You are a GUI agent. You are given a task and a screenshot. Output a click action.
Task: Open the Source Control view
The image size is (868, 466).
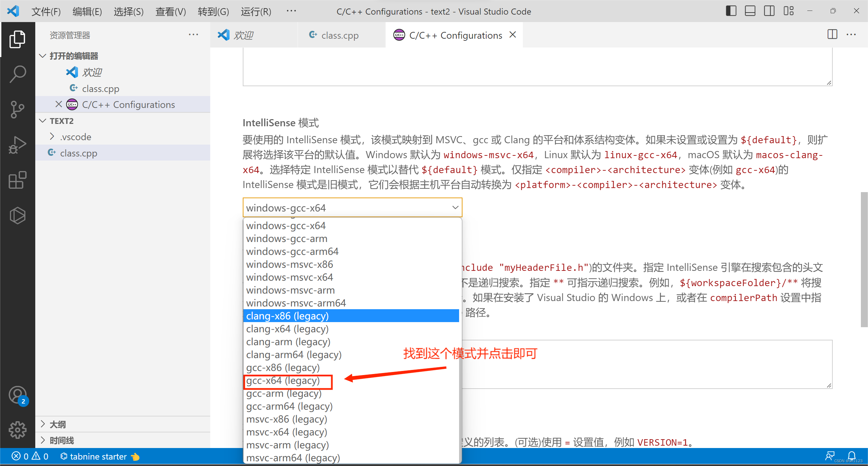(17, 110)
